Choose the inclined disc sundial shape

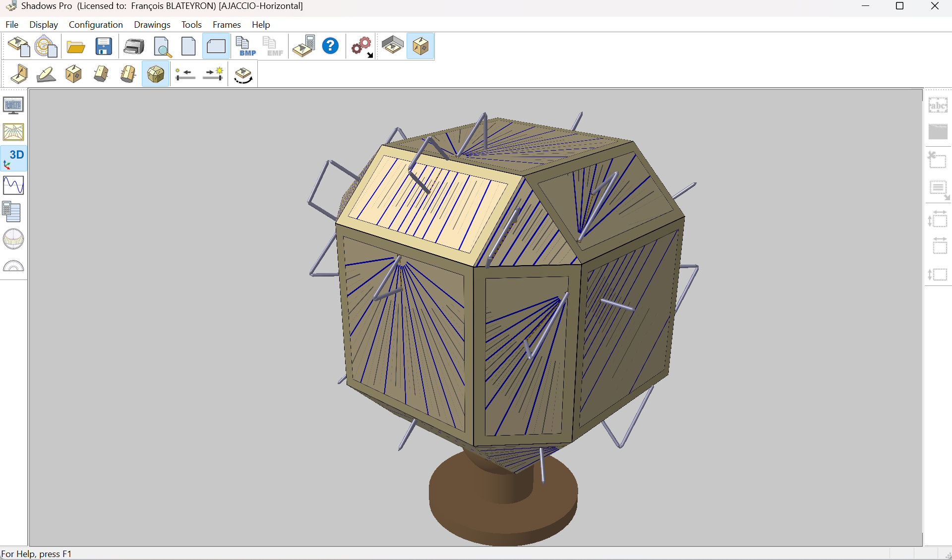pos(46,74)
